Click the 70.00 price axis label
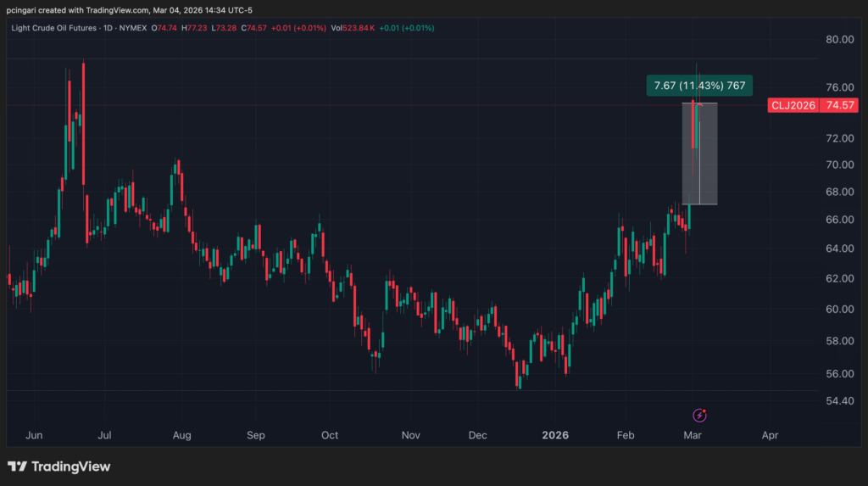868x486 pixels. click(840, 165)
